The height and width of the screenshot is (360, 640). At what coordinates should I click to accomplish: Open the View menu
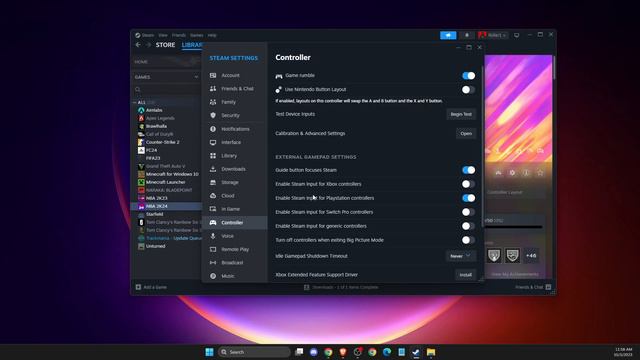click(163, 36)
